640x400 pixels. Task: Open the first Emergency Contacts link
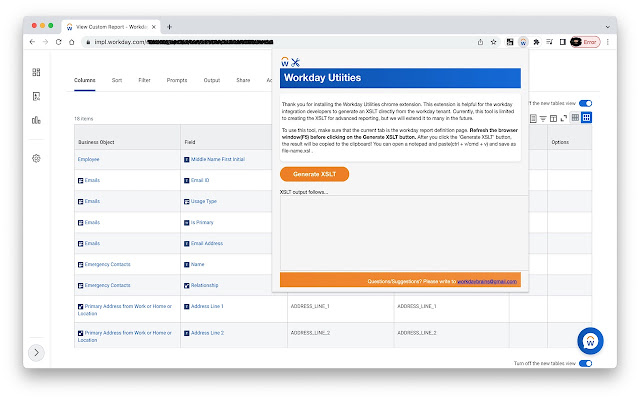(x=107, y=264)
